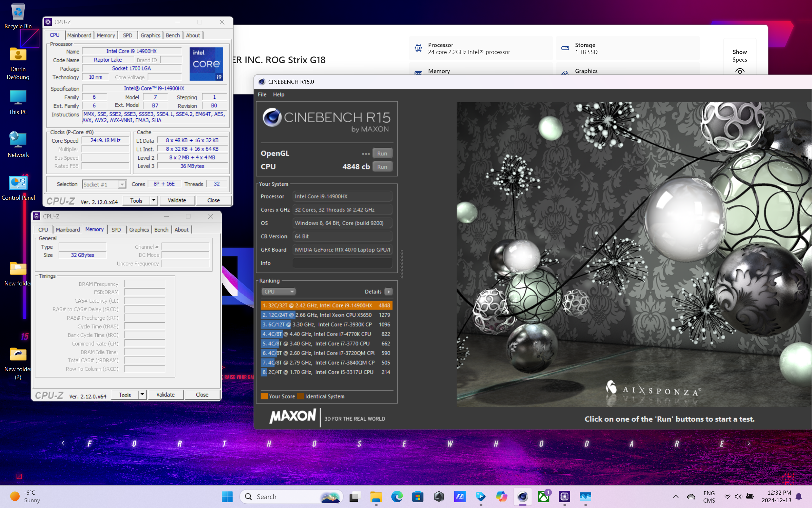
Task: Click the Windows Start button on taskbar
Action: [227, 497]
